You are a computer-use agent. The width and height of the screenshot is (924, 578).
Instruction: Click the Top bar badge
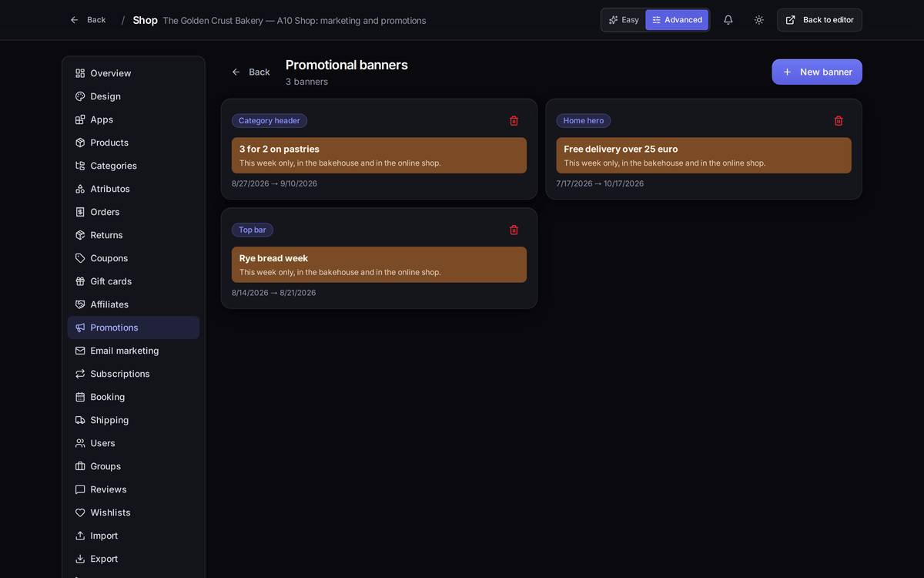tap(253, 230)
